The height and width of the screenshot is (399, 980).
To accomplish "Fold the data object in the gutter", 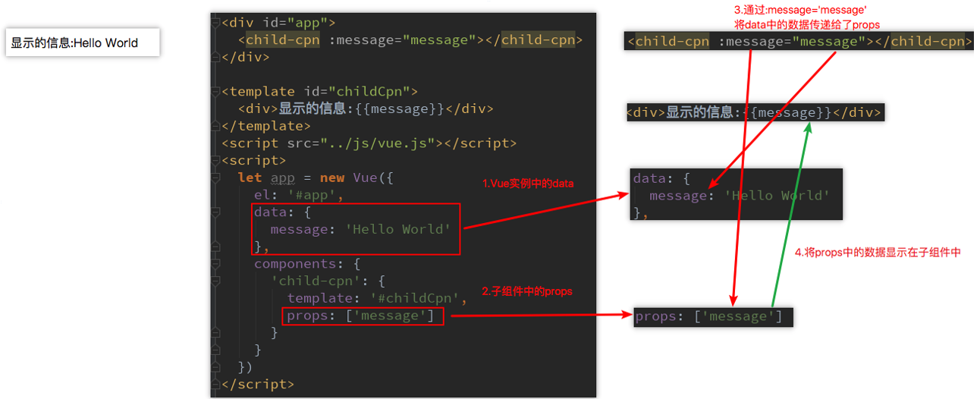I will (x=217, y=212).
